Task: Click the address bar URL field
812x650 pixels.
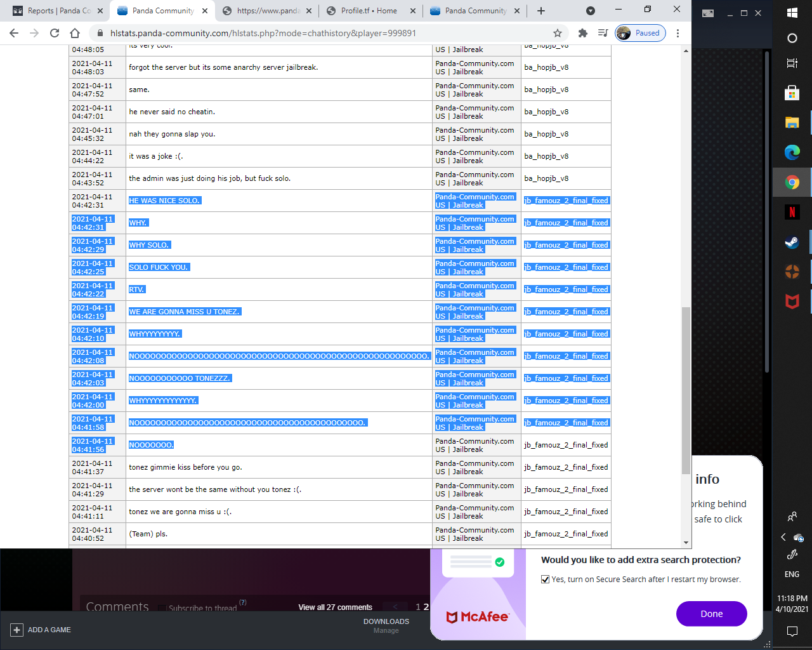Action: click(317, 33)
